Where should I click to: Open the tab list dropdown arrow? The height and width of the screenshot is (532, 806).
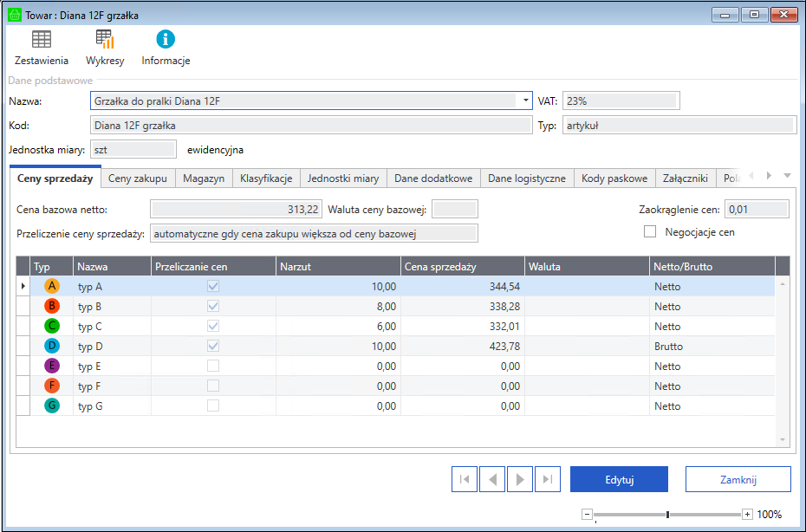click(x=787, y=177)
